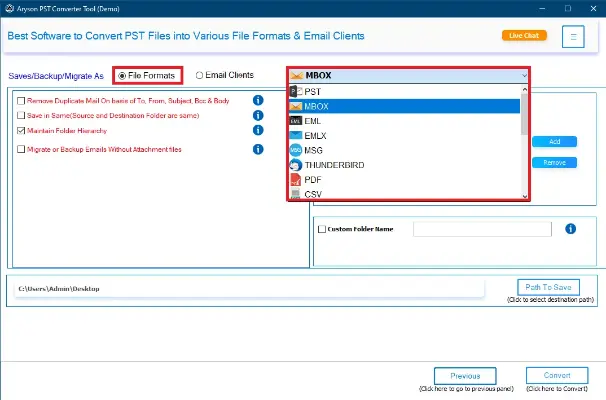Tick the Custom Folder Name checkbox

coord(322,229)
